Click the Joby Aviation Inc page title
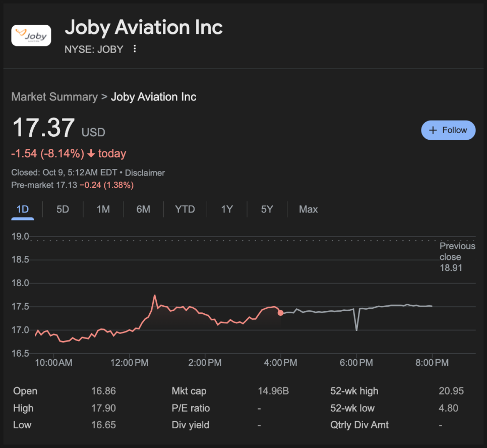This screenshot has height=448, width=487. tap(144, 27)
